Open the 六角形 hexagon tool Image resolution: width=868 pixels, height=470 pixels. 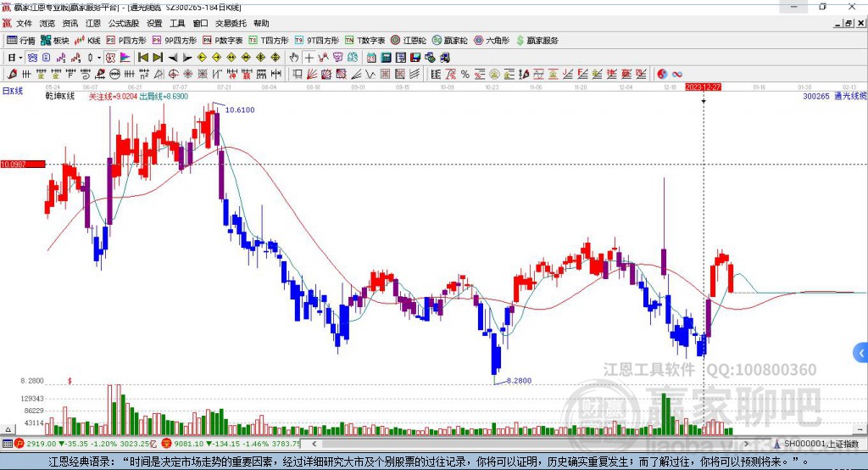click(492, 41)
